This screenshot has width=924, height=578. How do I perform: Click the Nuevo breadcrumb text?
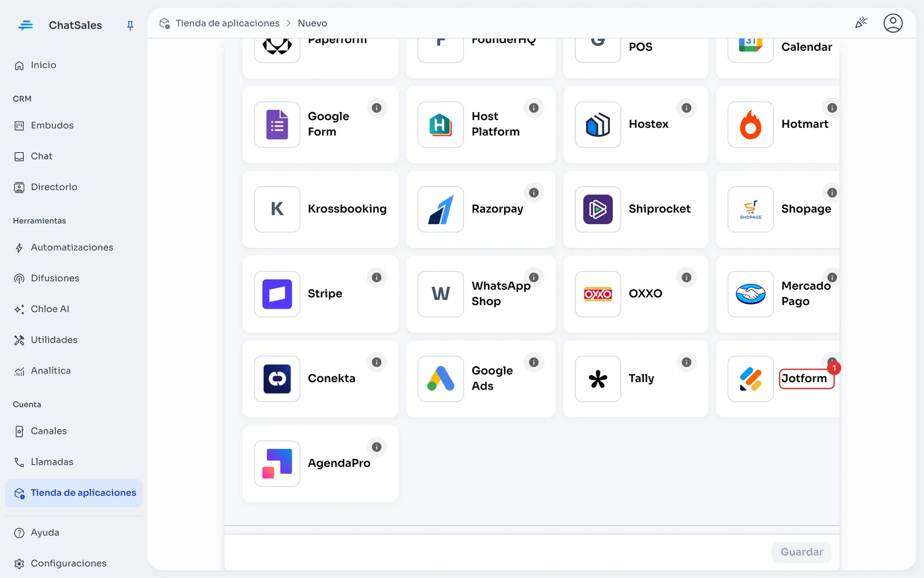pos(312,23)
